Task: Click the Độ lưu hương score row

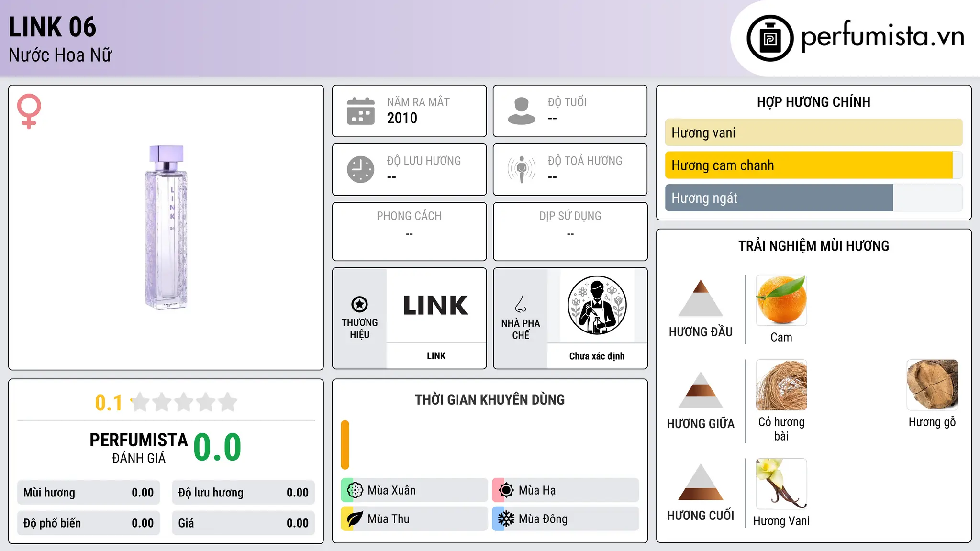Action: point(244,493)
